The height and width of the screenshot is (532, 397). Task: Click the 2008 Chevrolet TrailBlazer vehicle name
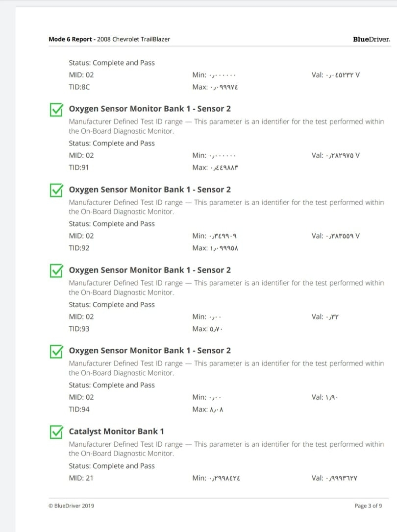pos(134,39)
